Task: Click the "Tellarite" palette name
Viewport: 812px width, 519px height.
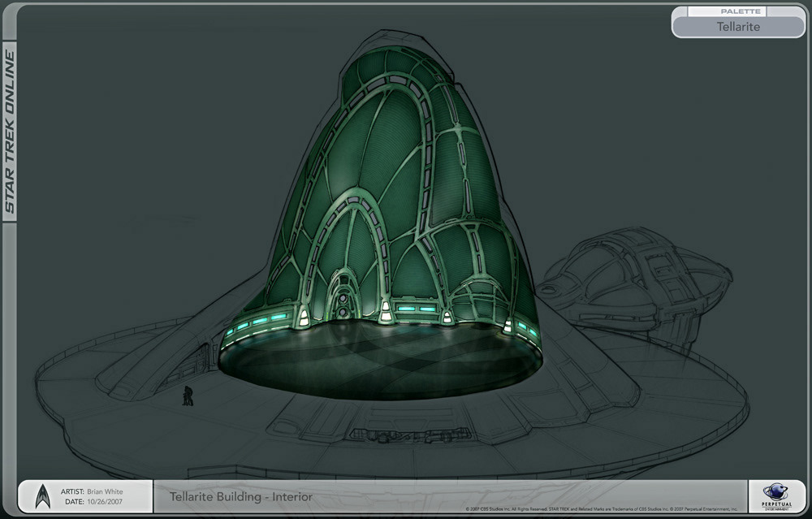Action: click(738, 27)
